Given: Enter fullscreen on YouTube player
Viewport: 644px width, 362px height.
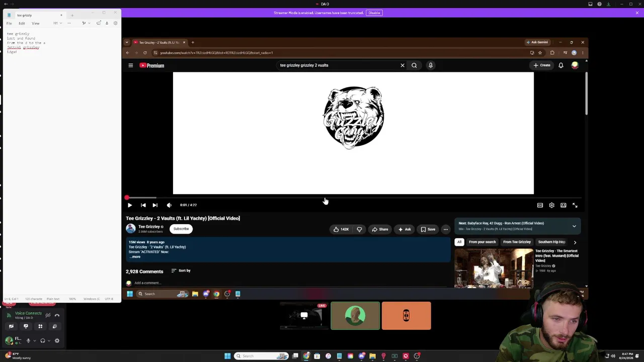Looking at the screenshot, I should tap(575, 205).
